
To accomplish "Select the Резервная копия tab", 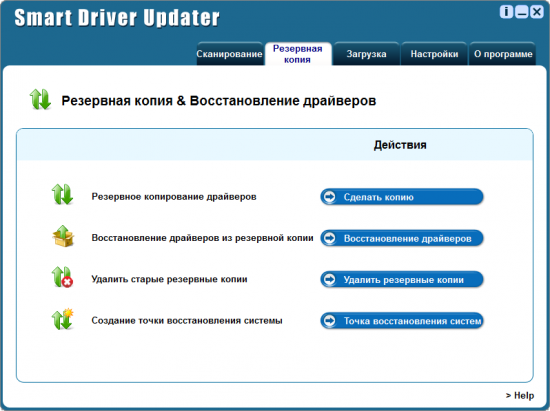I will click(297, 54).
